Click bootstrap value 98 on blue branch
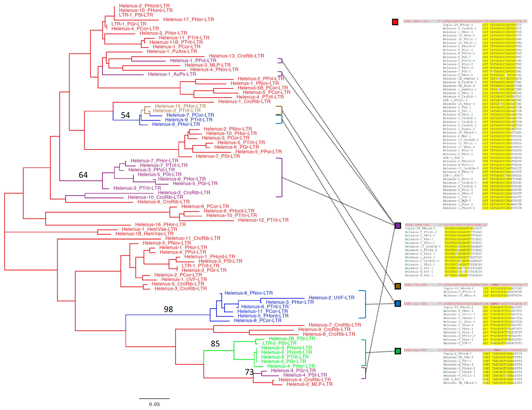 click(168, 309)
